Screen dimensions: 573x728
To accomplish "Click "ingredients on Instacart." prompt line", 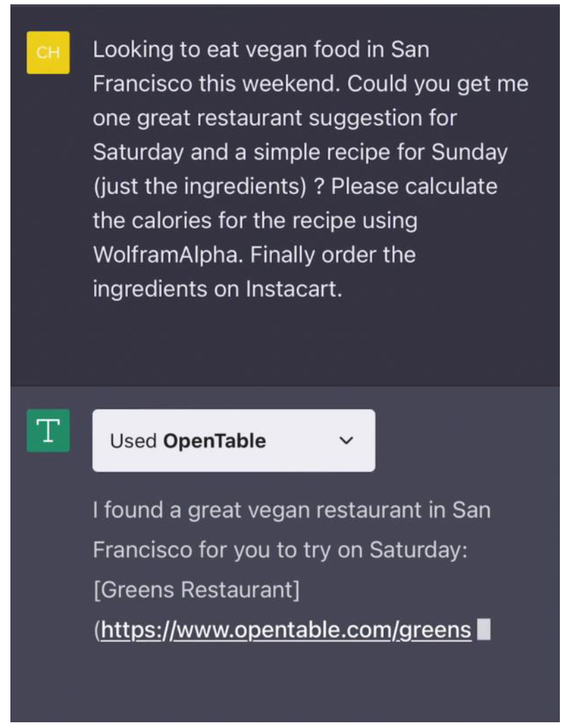I will (217, 289).
